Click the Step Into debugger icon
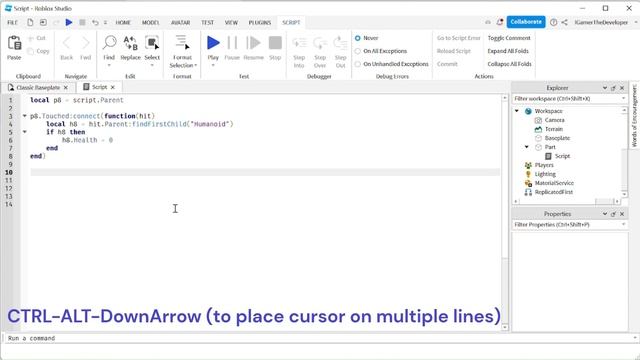640x360 pixels. [x=299, y=43]
